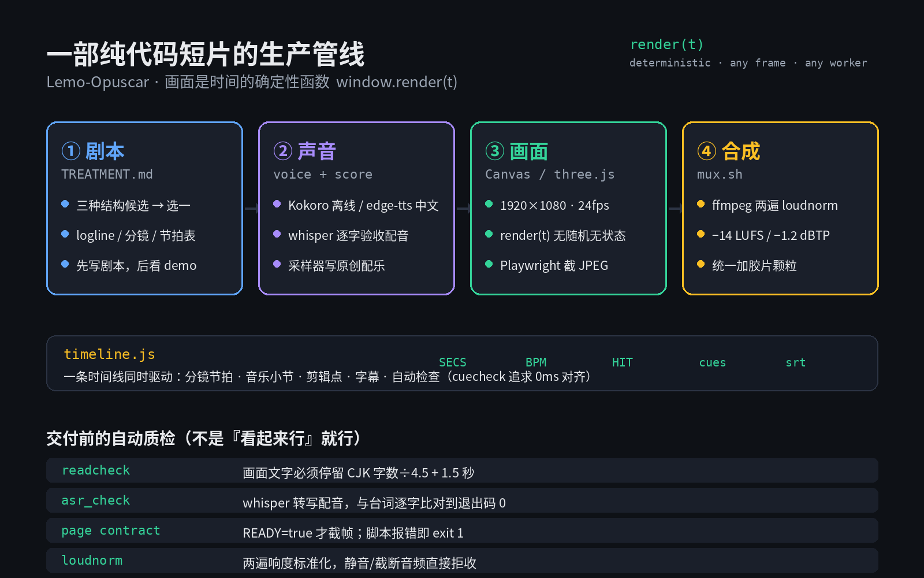Click the subtitle starting with Lemo-Opuscar
This screenshot has width=924, height=578.
coord(252,82)
